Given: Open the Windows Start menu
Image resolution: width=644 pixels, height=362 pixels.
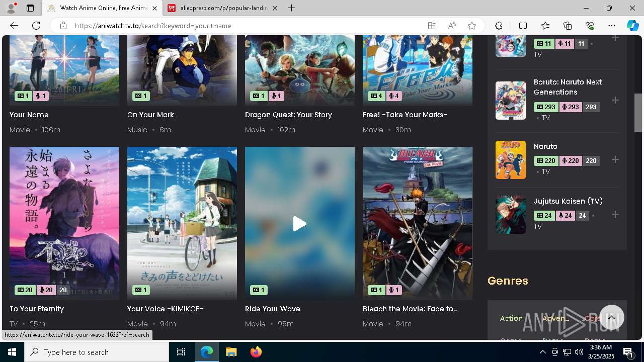Looking at the screenshot, I should [12, 352].
